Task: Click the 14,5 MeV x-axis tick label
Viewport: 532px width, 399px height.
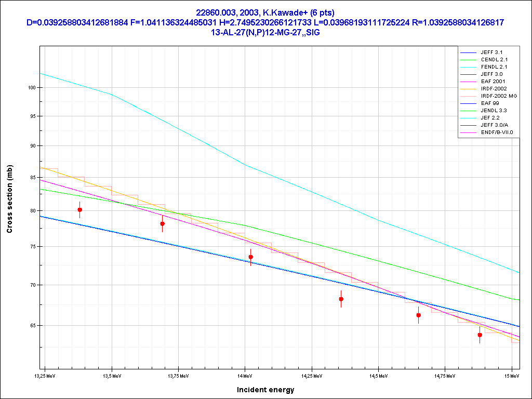Action: (x=378, y=375)
